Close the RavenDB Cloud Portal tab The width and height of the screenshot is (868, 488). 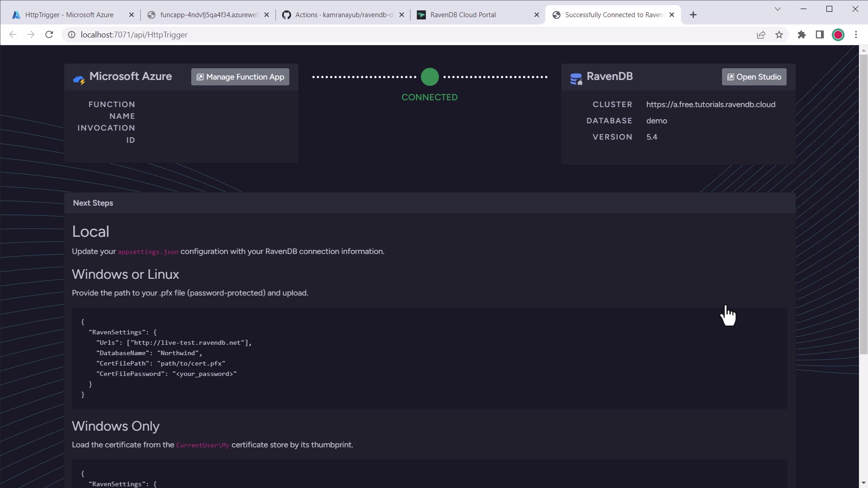pos(537,15)
